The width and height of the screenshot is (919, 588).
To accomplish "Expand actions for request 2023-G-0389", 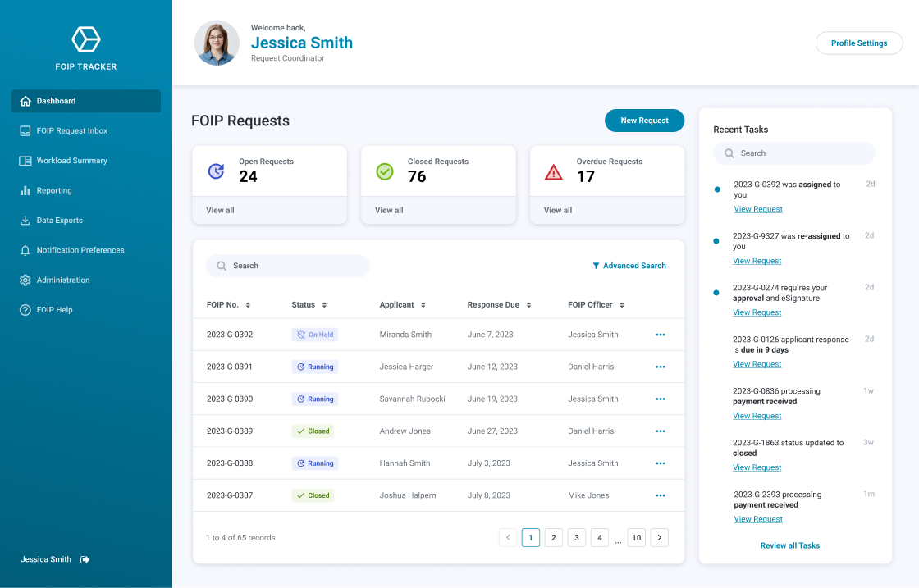I will [x=661, y=431].
